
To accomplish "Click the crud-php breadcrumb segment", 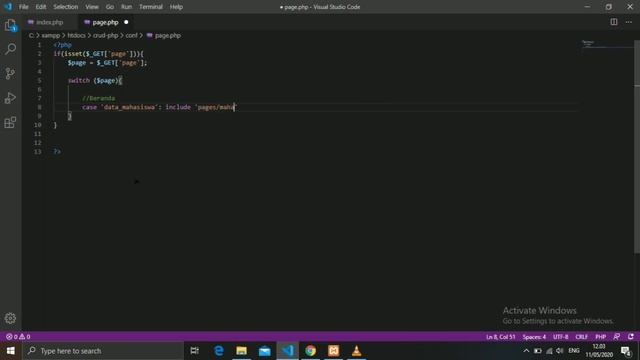I will click(105, 36).
